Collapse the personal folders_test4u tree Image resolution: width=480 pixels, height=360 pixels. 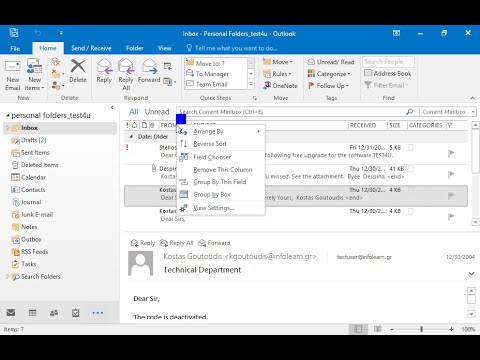point(7,116)
